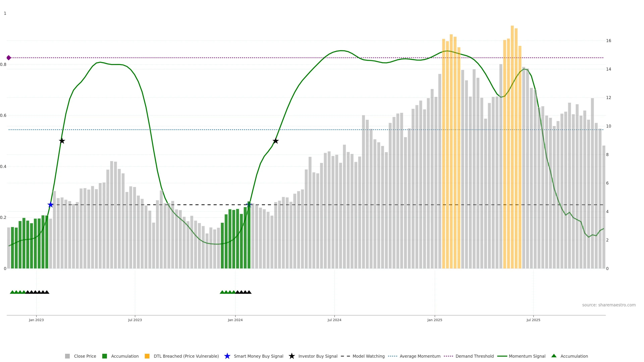Click the blue star legend icon
Image resolution: width=644 pixels, height=362 pixels.
pyautogui.click(x=227, y=356)
